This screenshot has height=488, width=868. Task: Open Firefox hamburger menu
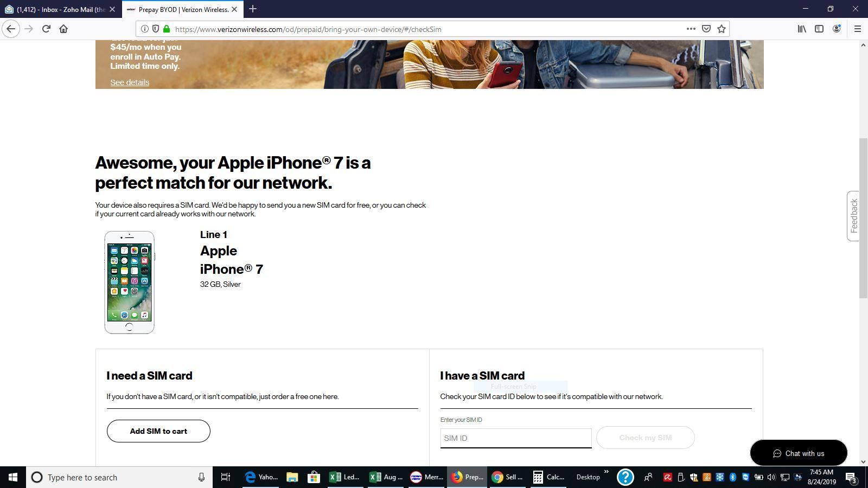pos(857,29)
